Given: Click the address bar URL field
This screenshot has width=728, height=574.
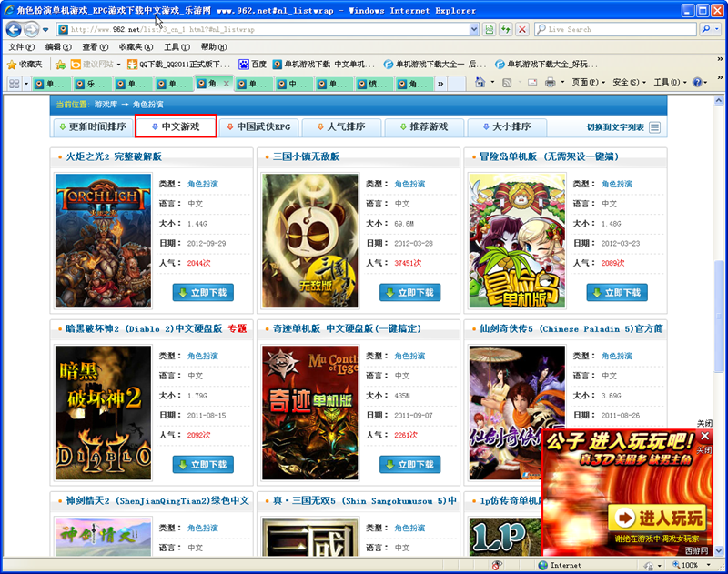Looking at the screenshot, I should click(x=262, y=30).
